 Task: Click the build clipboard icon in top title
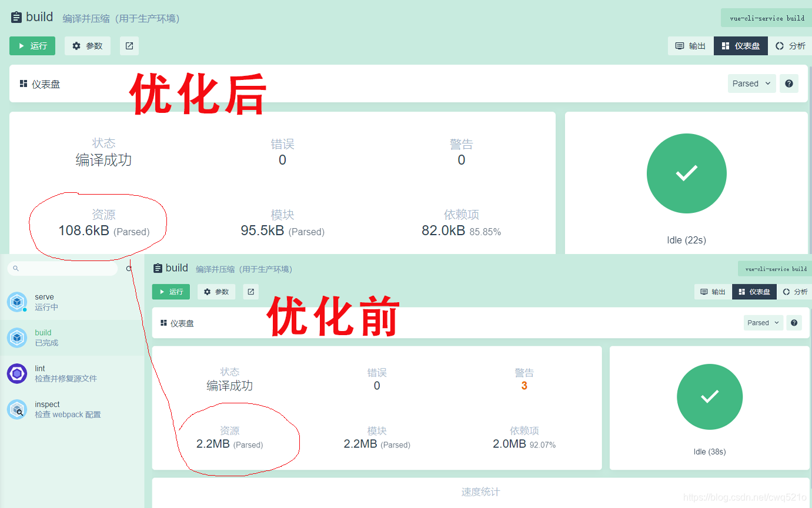click(x=16, y=18)
